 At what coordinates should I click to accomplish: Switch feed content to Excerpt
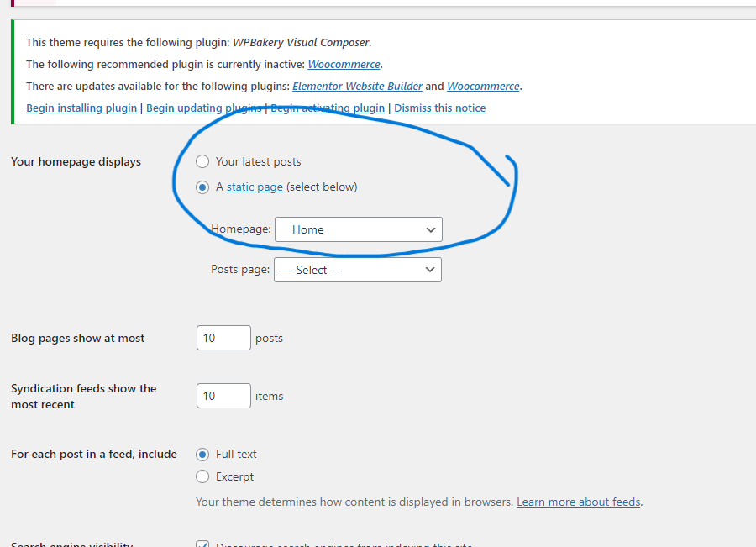click(202, 477)
